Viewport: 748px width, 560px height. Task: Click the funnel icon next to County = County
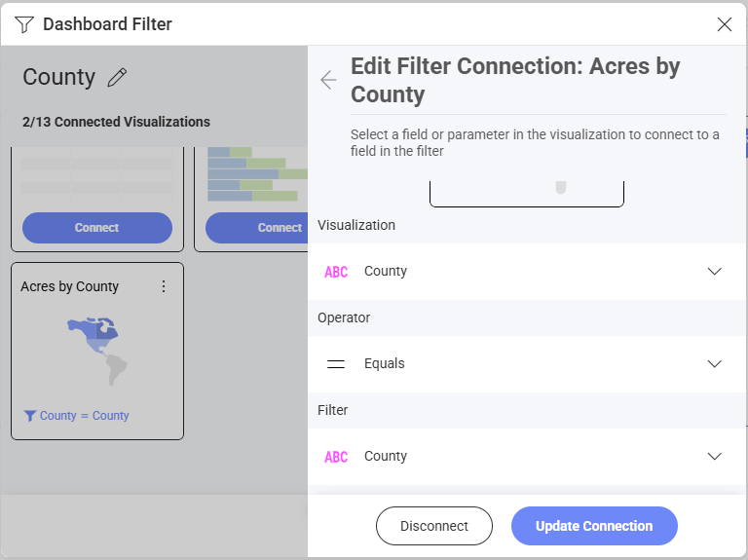(29, 416)
